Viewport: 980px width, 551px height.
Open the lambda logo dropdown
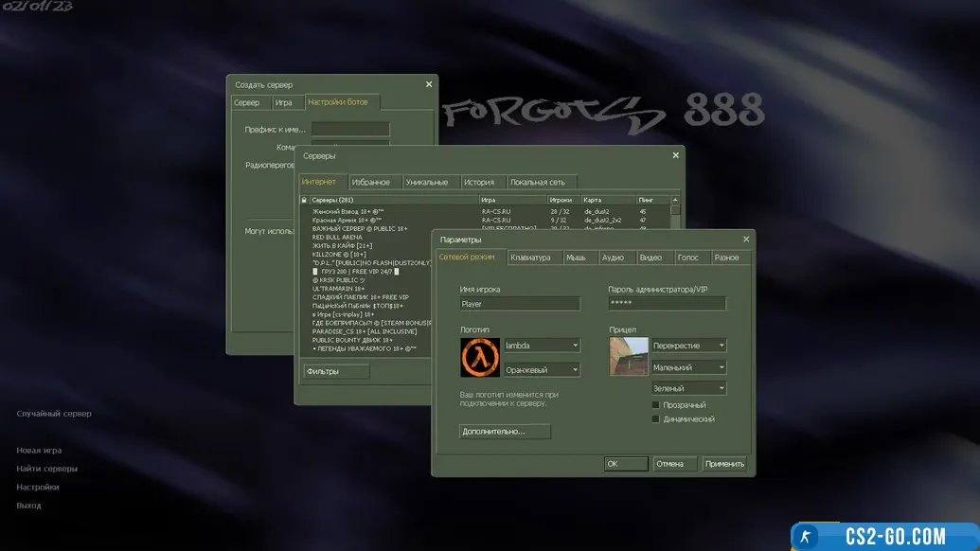click(541, 346)
